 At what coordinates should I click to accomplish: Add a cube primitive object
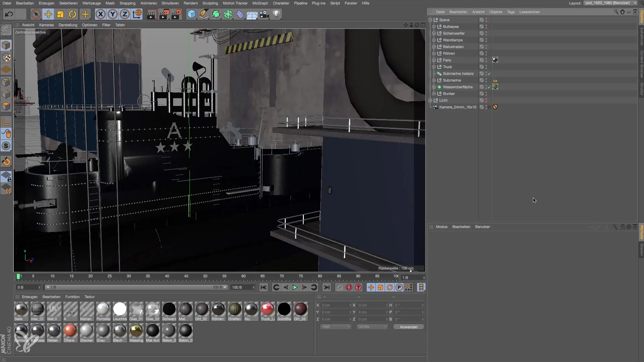pos(192,14)
